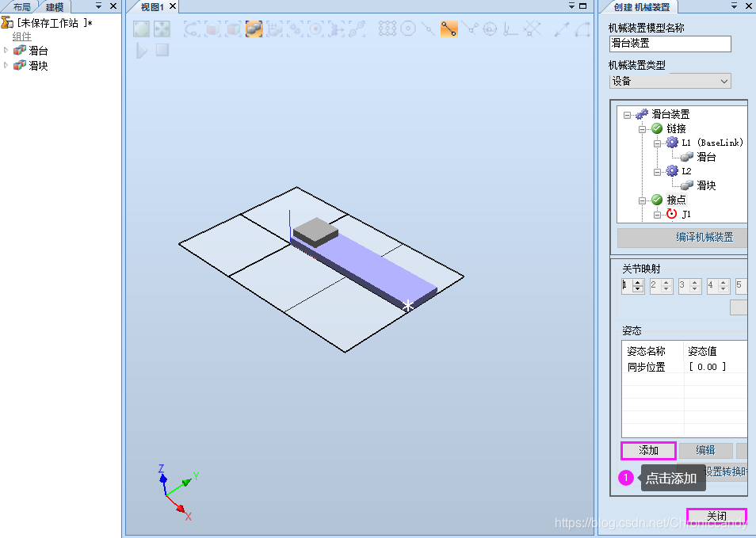
Task: Collapse the 链接 node
Action: tap(642, 129)
